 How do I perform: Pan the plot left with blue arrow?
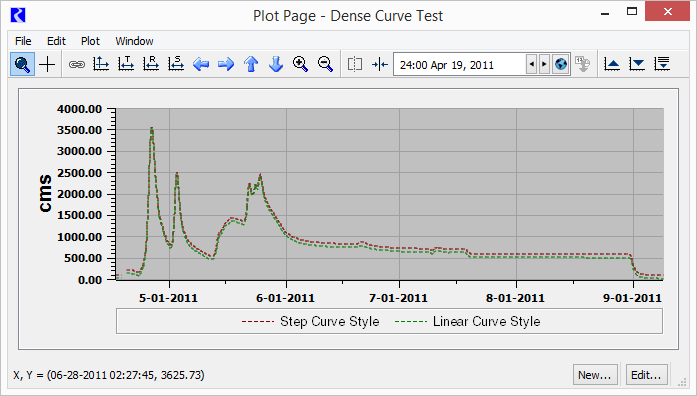201,64
